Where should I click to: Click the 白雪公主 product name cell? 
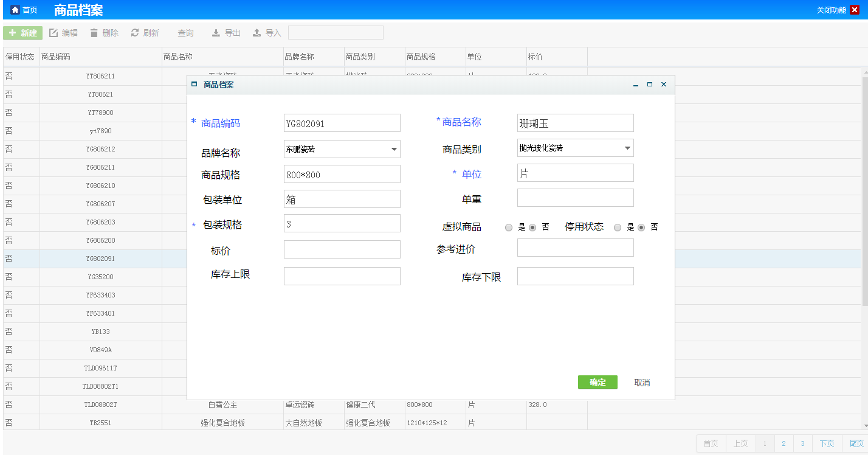coord(222,405)
